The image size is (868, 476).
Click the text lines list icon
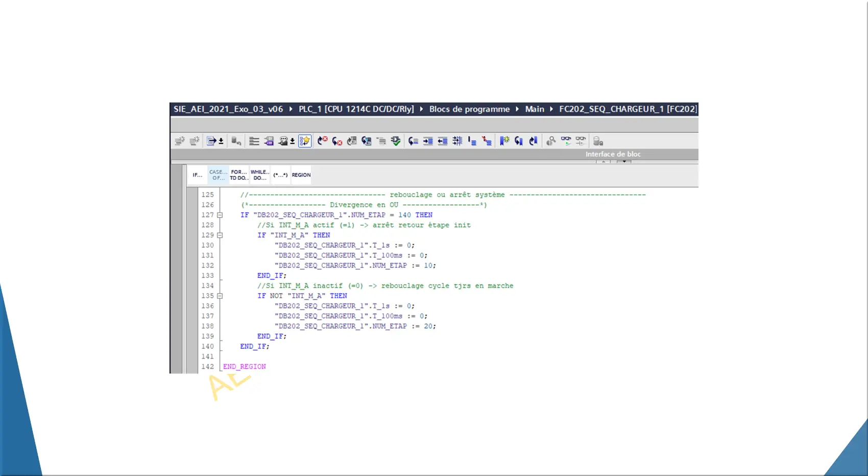coord(254,141)
